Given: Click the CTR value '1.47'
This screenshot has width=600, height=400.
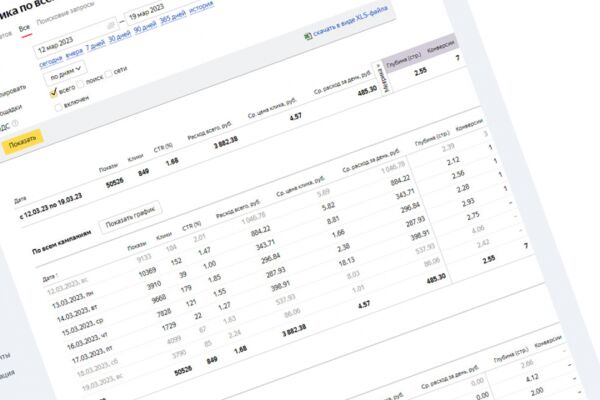Looking at the screenshot, I should pos(204,251).
